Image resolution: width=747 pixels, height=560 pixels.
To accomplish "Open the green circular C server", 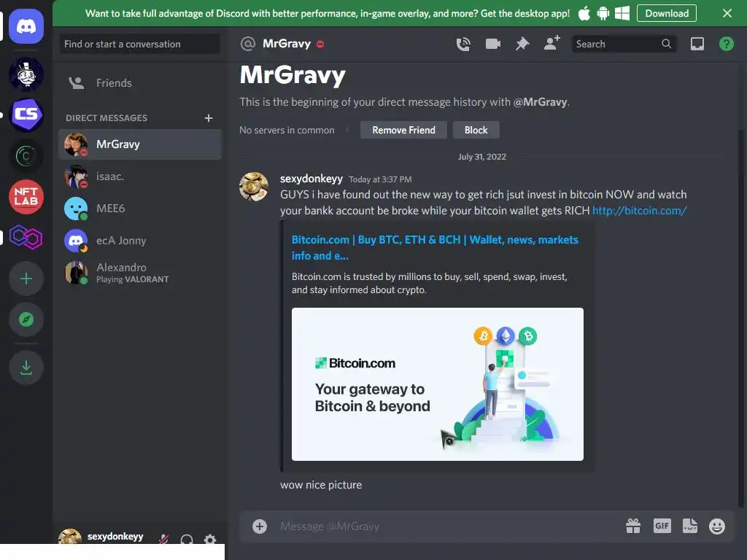I will pos(26,156).
